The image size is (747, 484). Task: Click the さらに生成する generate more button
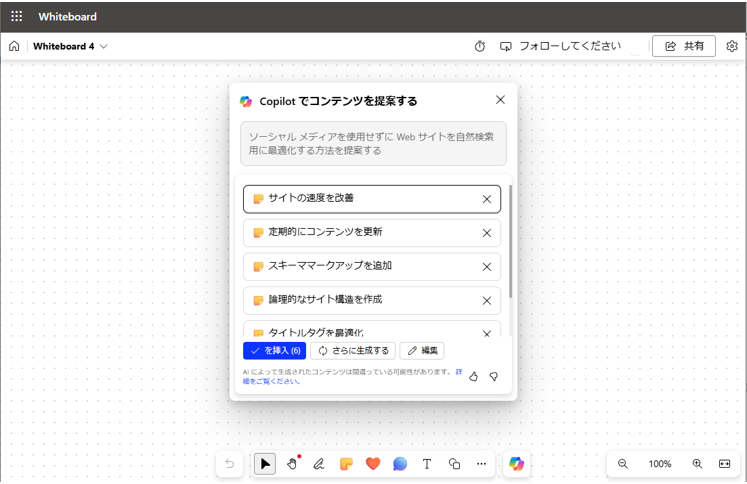(x=353, y=351)
